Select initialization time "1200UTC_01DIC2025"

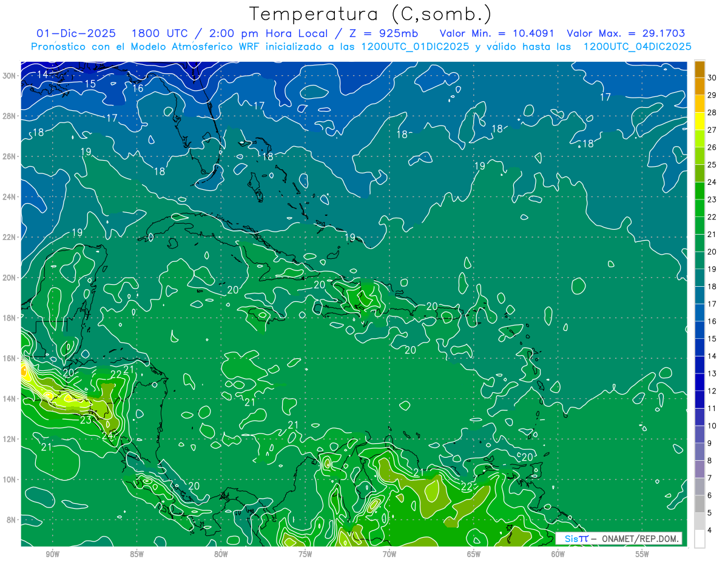(414, 47)
